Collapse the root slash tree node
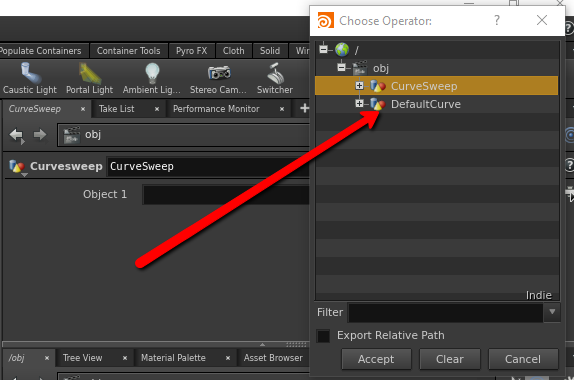Screen dimensions: 574x380 tap(323, 49)
